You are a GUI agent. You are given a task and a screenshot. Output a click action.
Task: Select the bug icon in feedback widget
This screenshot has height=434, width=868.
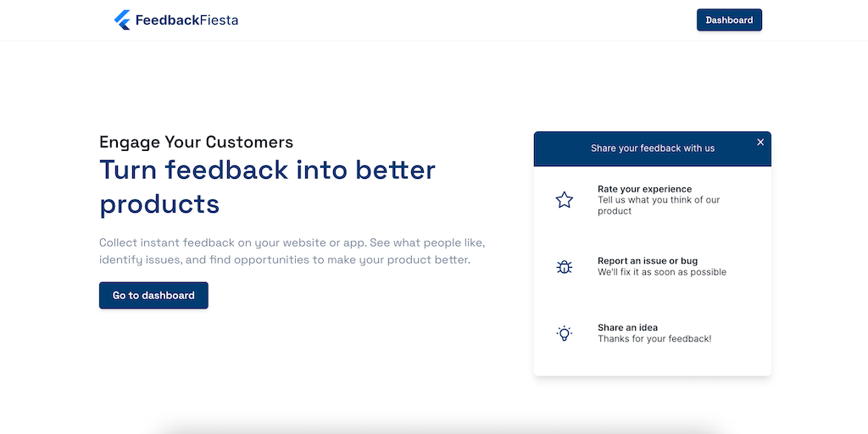(x=565, y=267)
